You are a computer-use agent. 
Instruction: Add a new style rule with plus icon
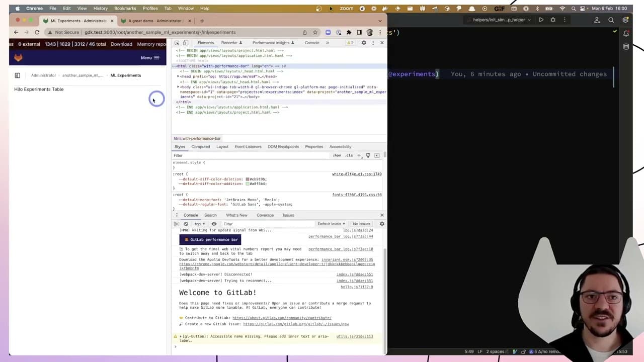coord(359,155)
